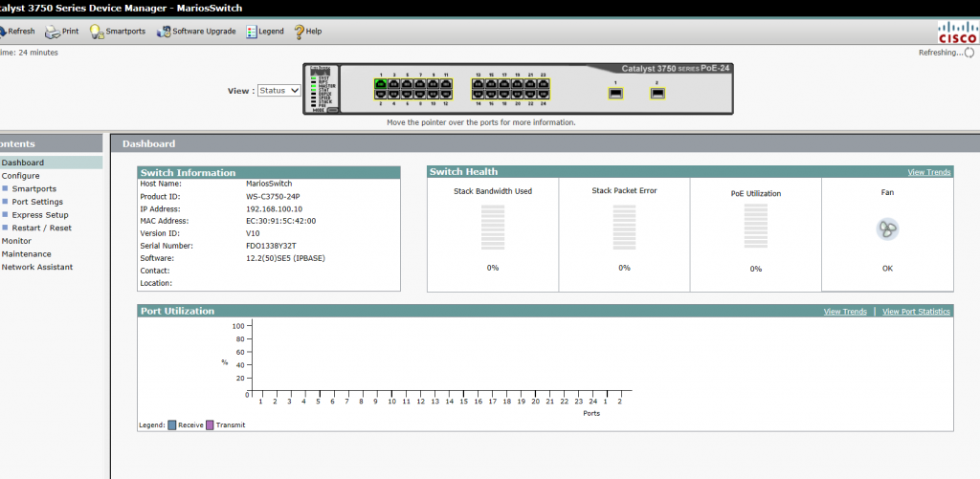
Task: Click the Stack Packet Error gauge
Action: click(x=624, y=228)
